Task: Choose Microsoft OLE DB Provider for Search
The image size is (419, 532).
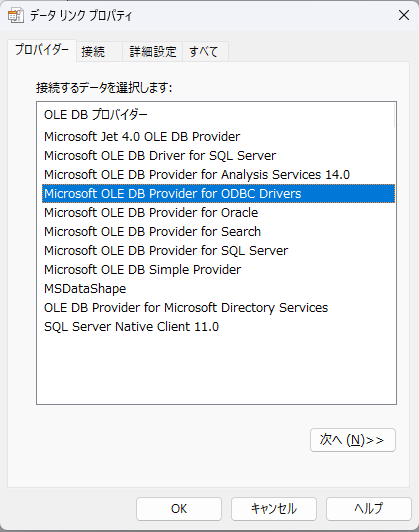Action: tap(218, 232)
